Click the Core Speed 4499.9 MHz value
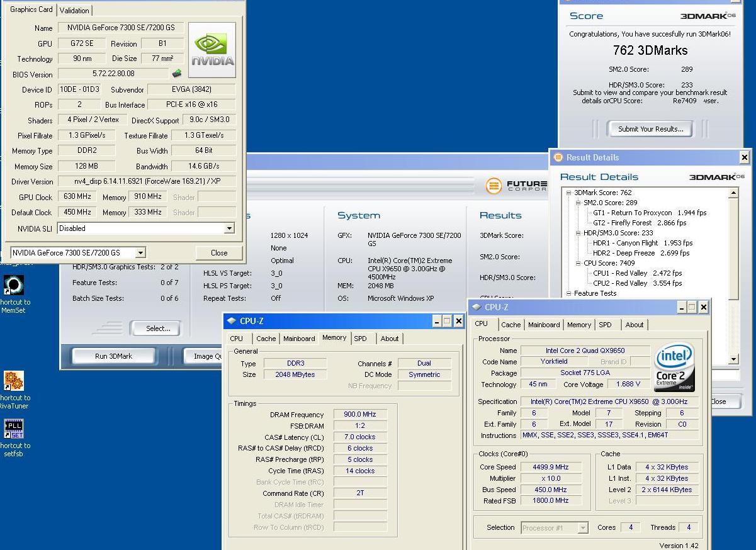The height and width of the screenshot is (550, 756). (x=551, y=467)
